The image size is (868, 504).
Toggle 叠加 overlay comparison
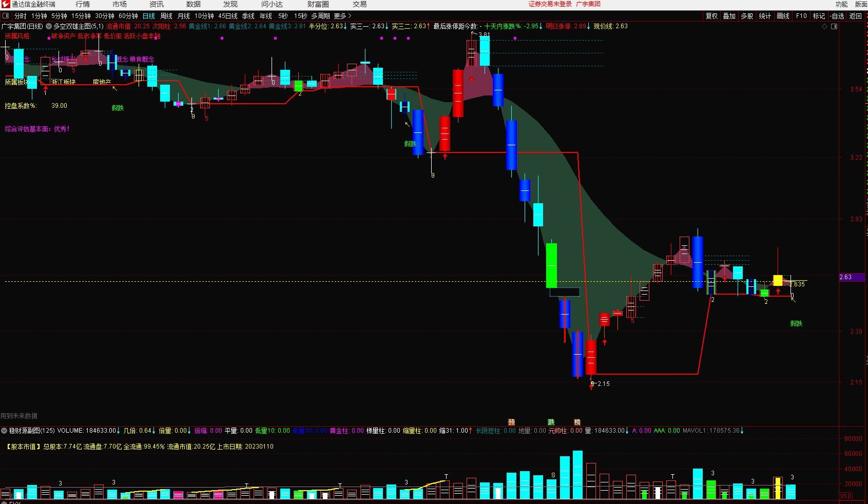click(729, 16)
